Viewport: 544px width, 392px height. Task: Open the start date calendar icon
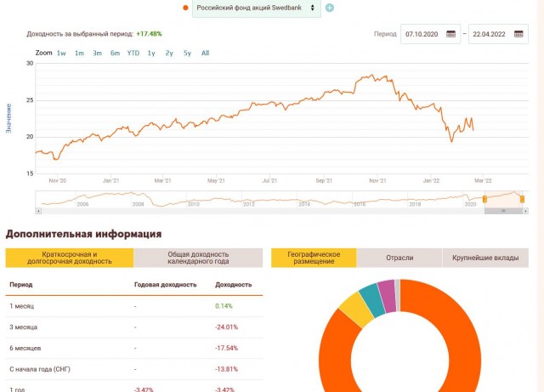pos(450,34)
